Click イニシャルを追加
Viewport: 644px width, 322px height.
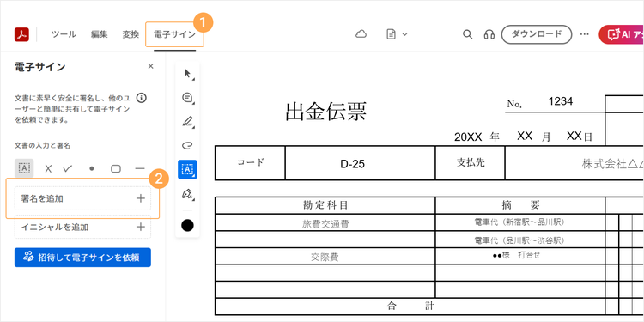(x=82, y=227)
